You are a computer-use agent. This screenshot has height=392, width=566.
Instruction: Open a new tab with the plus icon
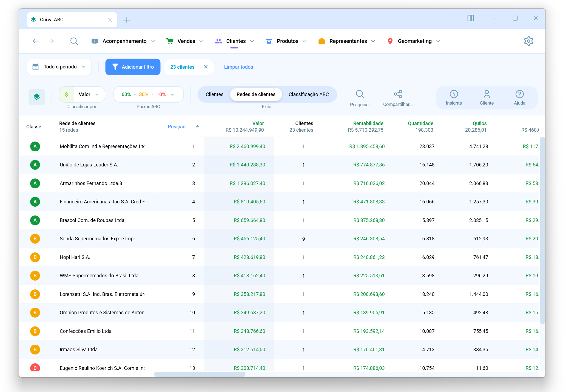pyautogui.click(x=127, y=20)
